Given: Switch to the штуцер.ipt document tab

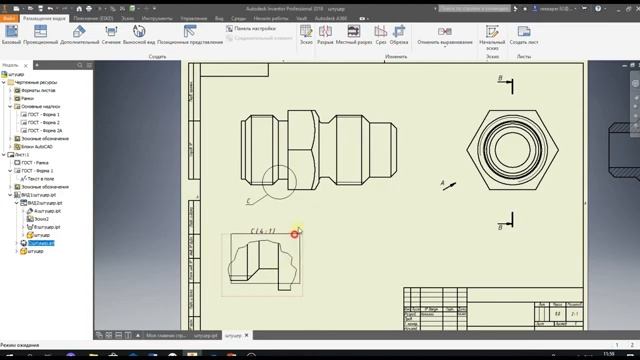Looking at the screenshot, I should (205, 336).
